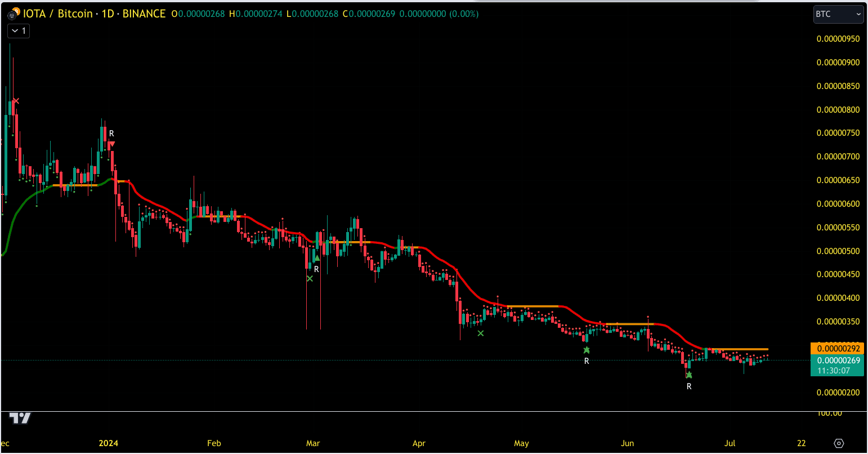
Task: Click the Close value C0.00000269
Action: 369,14
